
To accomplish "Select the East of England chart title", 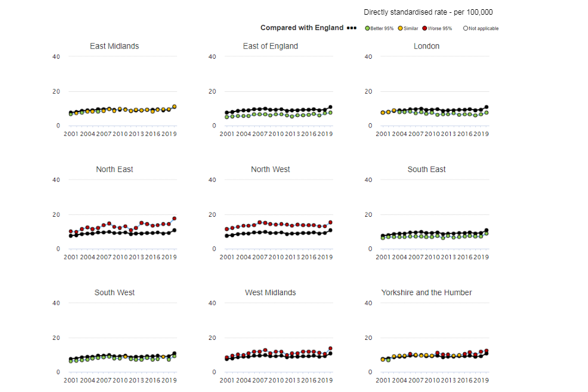I will click(x=271, y=46).
